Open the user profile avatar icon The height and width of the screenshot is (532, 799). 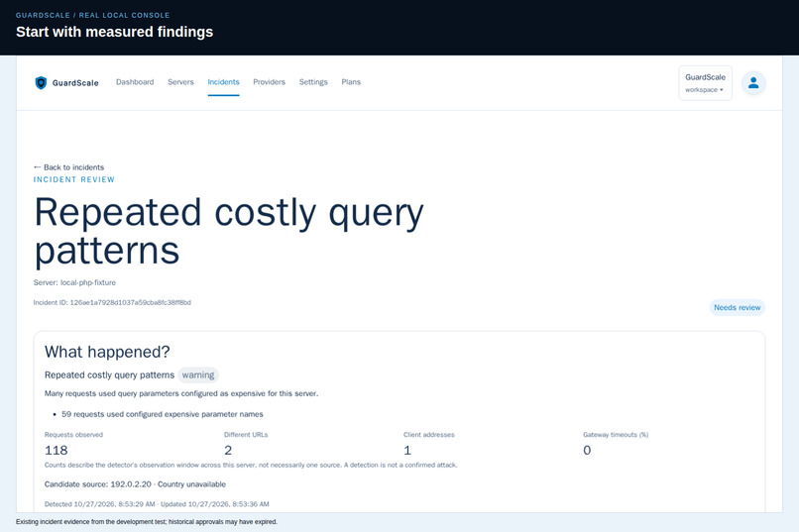coord(753,83)
